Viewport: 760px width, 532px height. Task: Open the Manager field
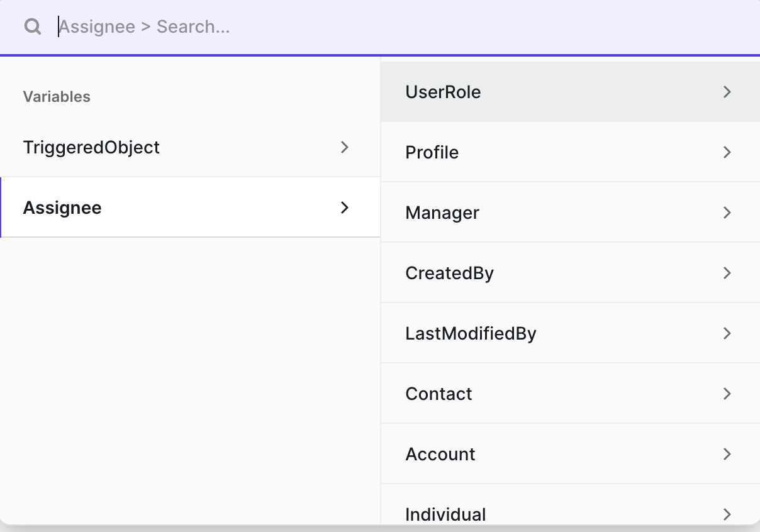(x=571, y=213)
